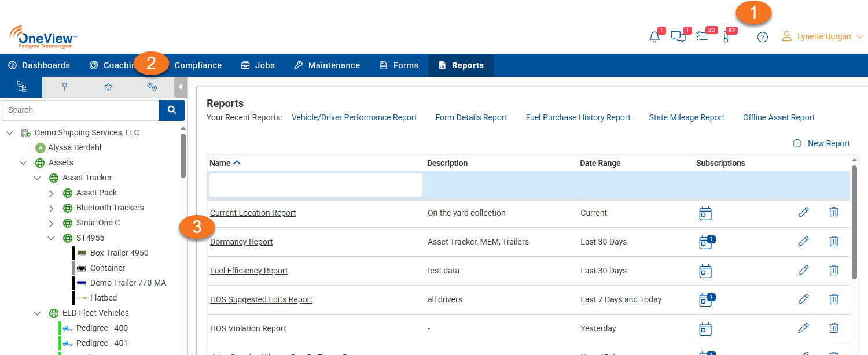Open the Current Location Report
The height and width of the screenshot is (355, 868).
tap(253, 213)
